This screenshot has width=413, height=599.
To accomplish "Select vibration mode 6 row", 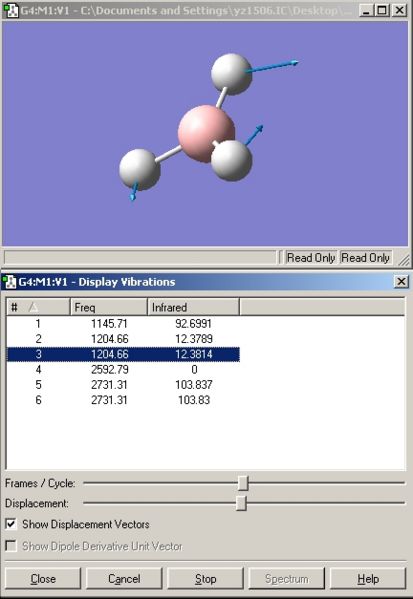I will pyautogui.click(x=123, y=400).
